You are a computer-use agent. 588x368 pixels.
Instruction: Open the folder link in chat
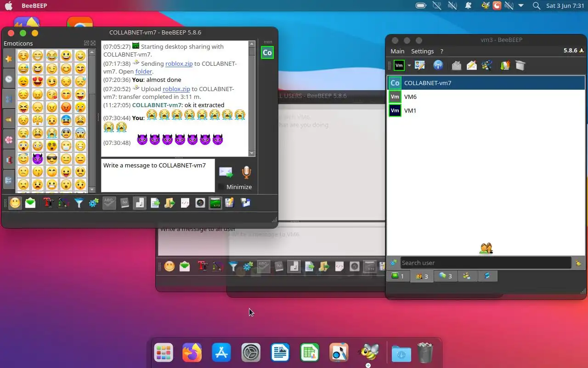[x=144, y=72]
